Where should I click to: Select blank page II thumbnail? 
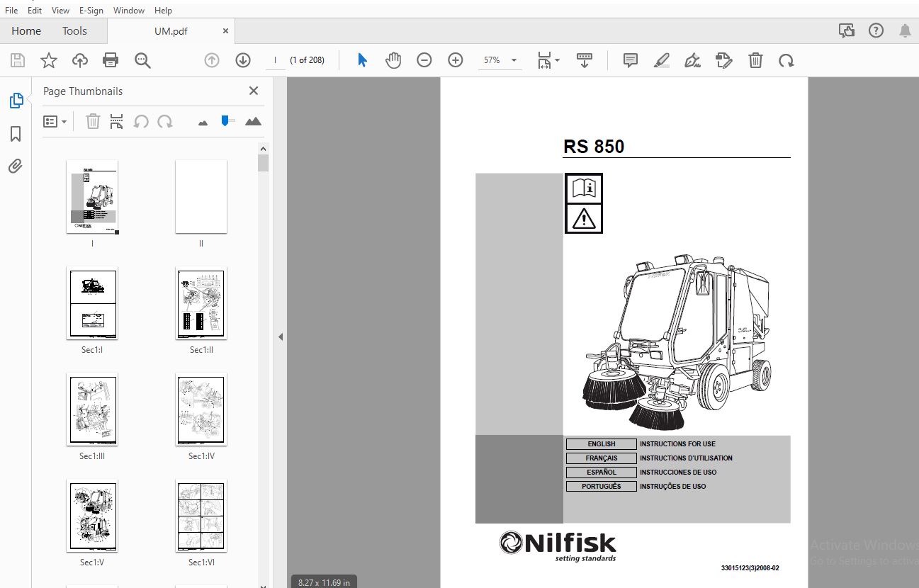click(x=201, y=196)
